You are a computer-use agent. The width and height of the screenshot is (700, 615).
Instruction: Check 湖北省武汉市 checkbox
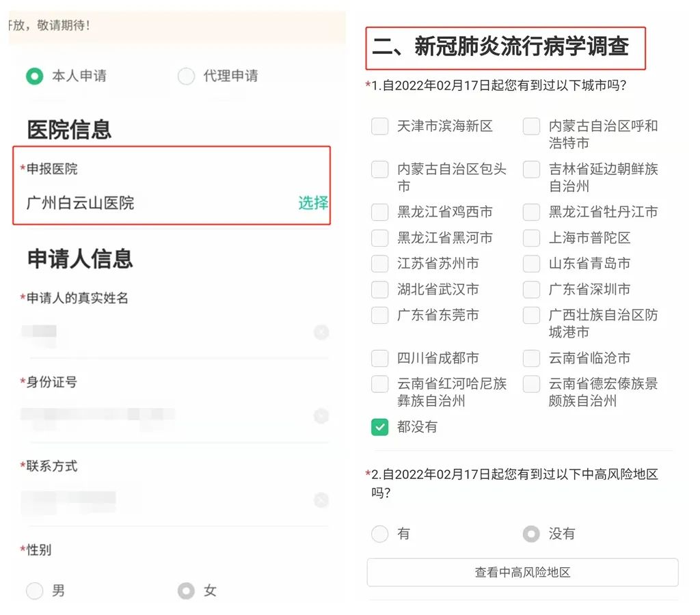point(379,290)
